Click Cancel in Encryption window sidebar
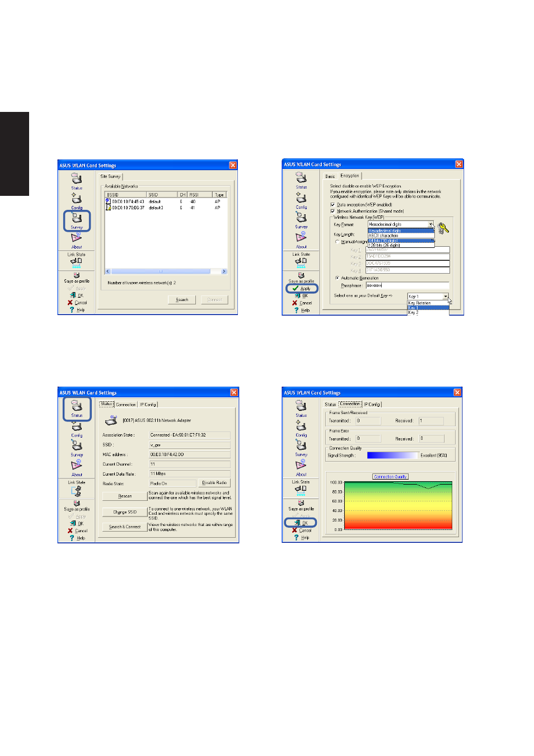Viewport: 534px width, 756px height. tap(302, 303)
